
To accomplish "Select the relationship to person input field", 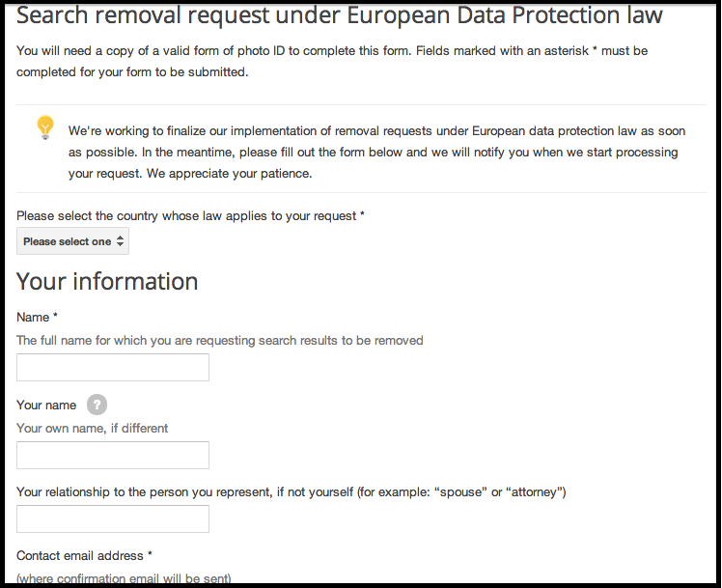I will click(x=113, y=518).
